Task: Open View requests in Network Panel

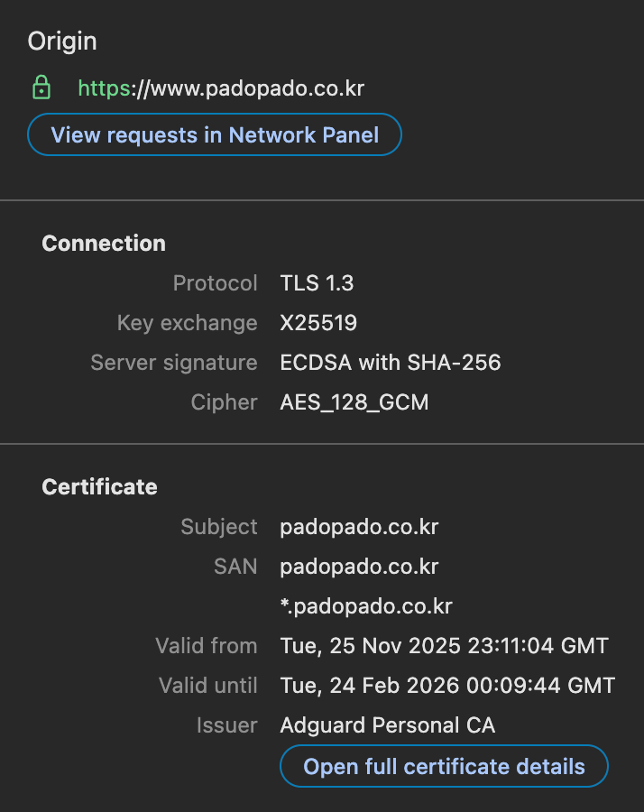Action: pos(215,135)
